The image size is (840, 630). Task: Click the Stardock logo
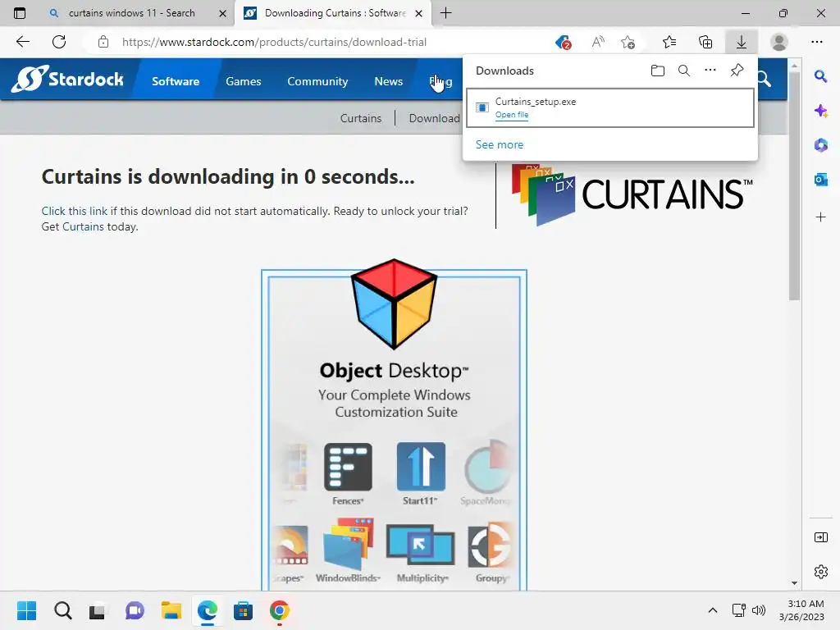(67, 80)
